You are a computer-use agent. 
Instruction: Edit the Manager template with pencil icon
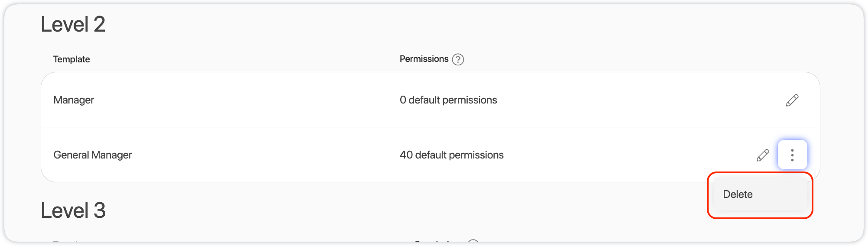click(792, 100)
